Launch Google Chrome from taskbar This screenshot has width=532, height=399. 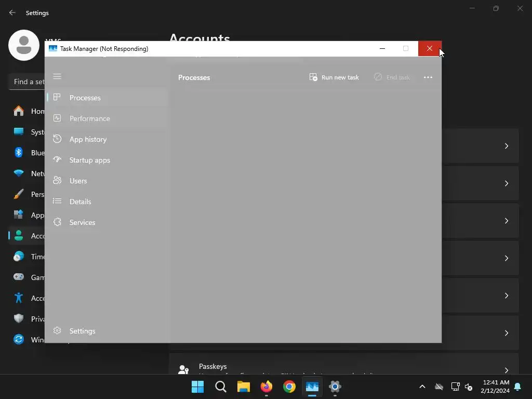pyautogui.click(x=289, y=387)
